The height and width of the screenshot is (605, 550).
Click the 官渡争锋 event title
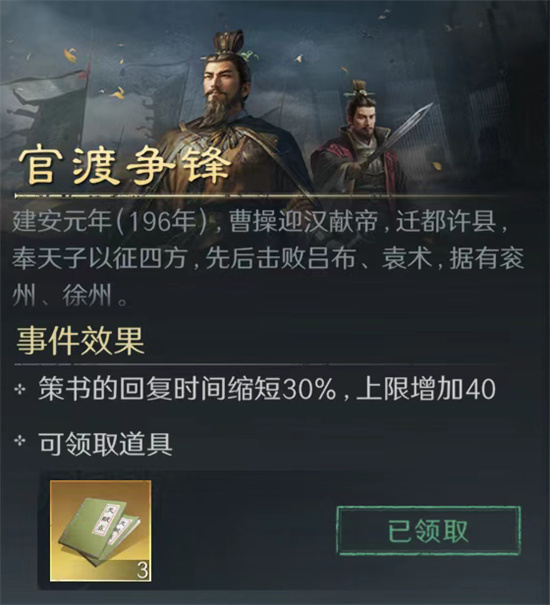point(124,167)
